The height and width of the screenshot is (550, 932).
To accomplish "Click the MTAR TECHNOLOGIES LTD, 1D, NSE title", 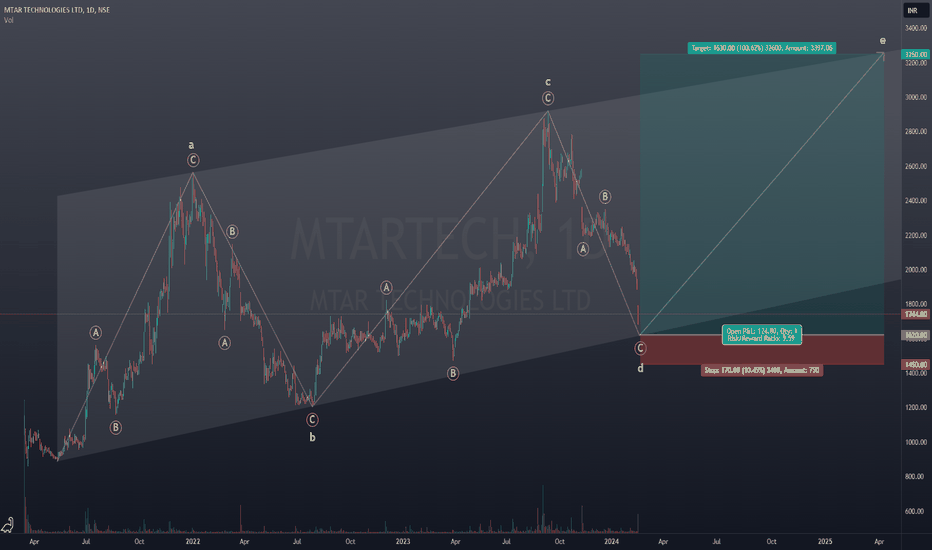I will 56,10.
